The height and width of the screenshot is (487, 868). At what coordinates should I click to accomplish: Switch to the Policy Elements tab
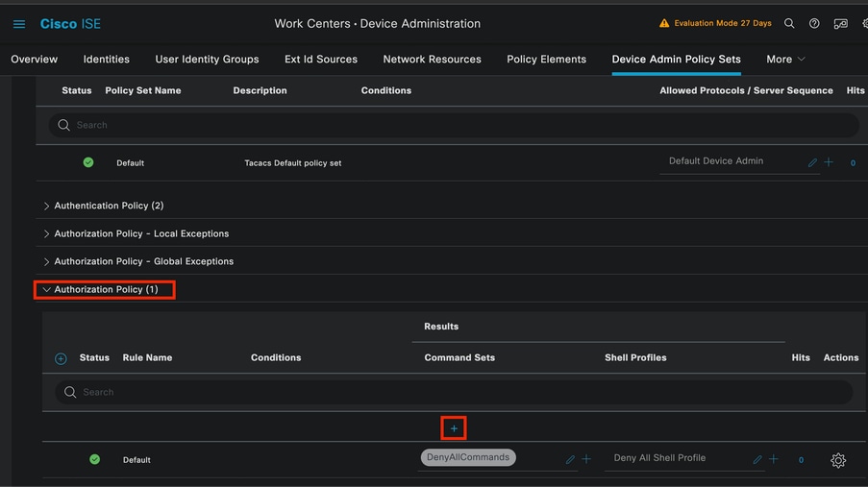(546, 60)
